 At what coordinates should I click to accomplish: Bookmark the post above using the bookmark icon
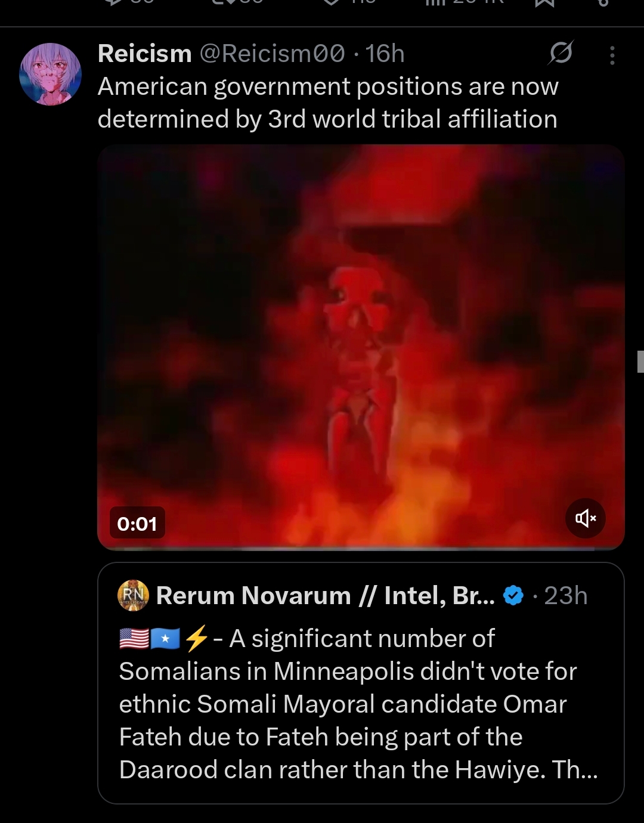(x=545, y=3)
